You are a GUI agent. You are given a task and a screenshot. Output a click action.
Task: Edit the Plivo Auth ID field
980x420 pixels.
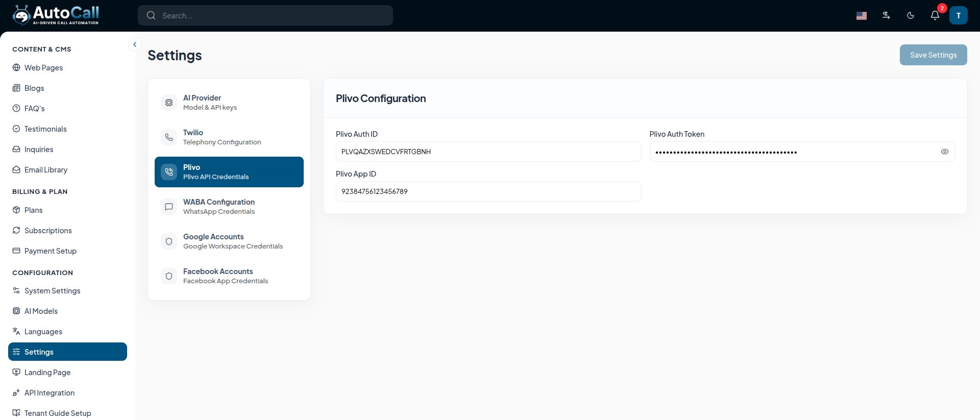click(x=488, y=152)
